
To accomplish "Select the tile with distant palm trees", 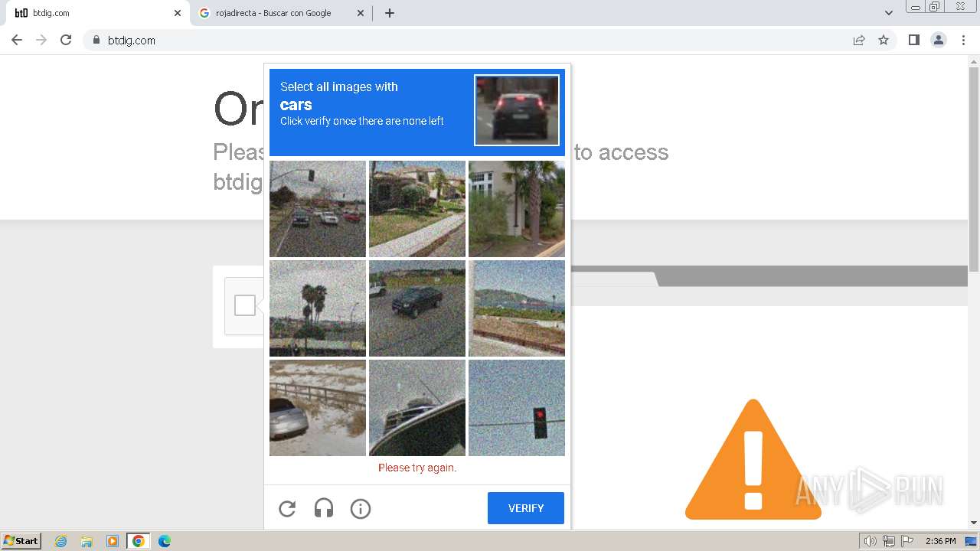I will 318,308.
